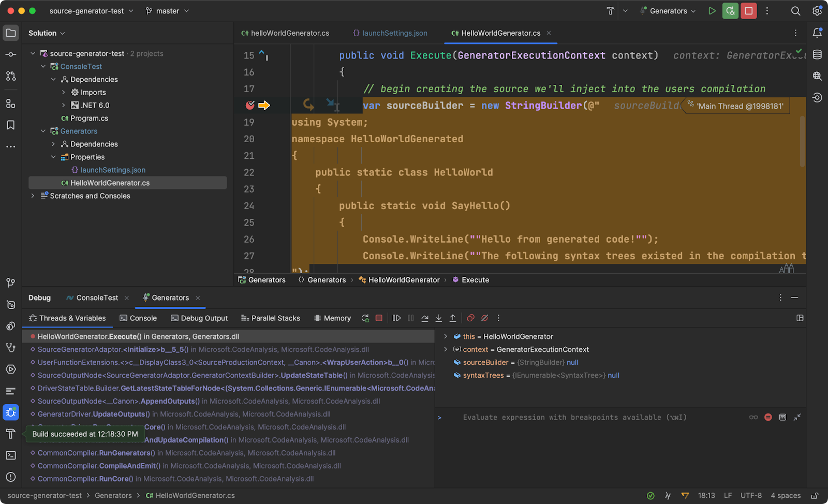Open the Generators run configuration dropdown
Viewport: 828px width, 504px height.
point(669,11)
